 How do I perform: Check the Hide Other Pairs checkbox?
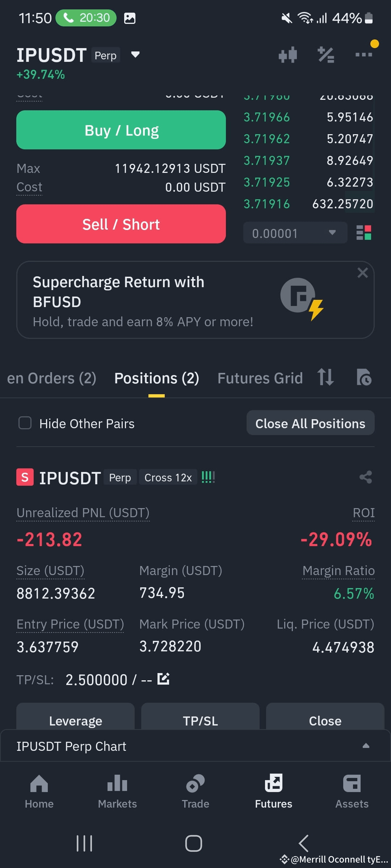click(25, 423)
